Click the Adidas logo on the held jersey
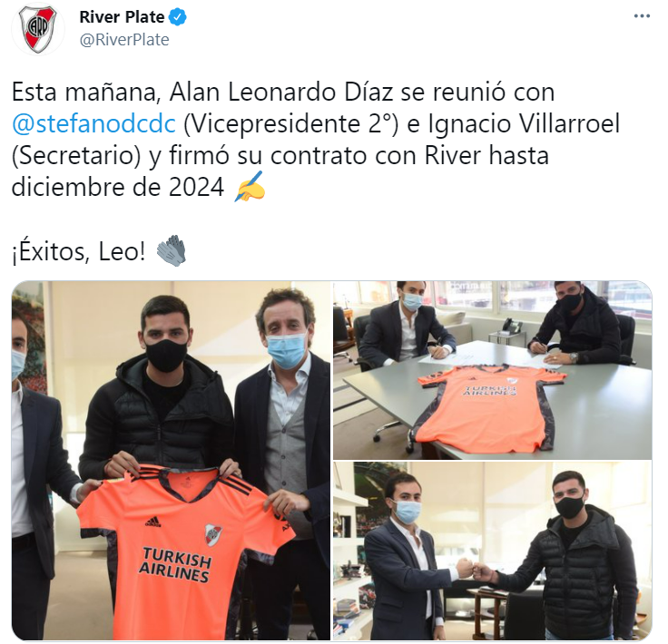Screen dimensions: 668x644 [x=153, y=522]
